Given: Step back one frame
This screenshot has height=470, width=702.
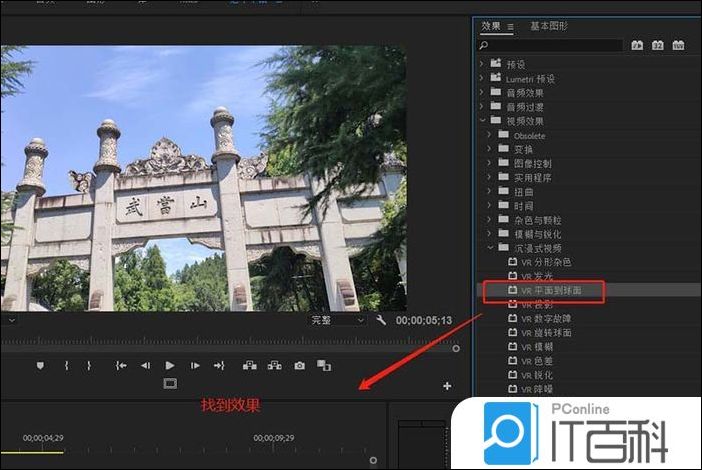Looking at the screenshot, I should point(146,366).
